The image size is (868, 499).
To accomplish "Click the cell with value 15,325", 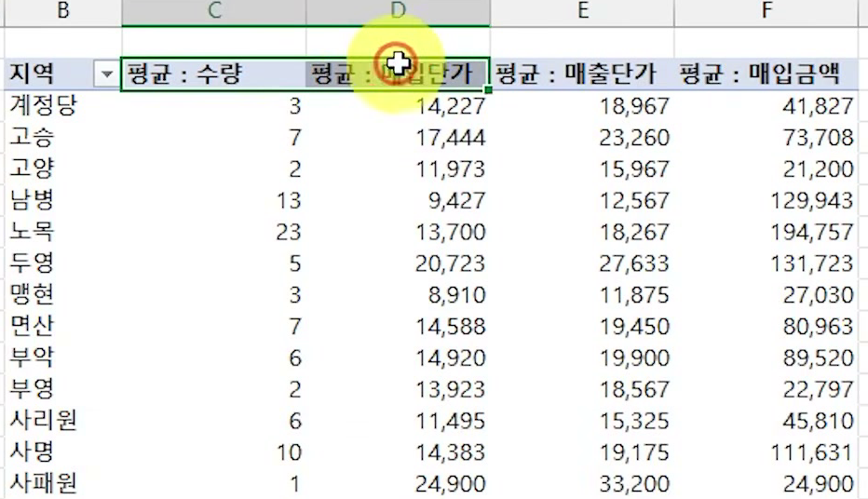I will tap(582, 421).
